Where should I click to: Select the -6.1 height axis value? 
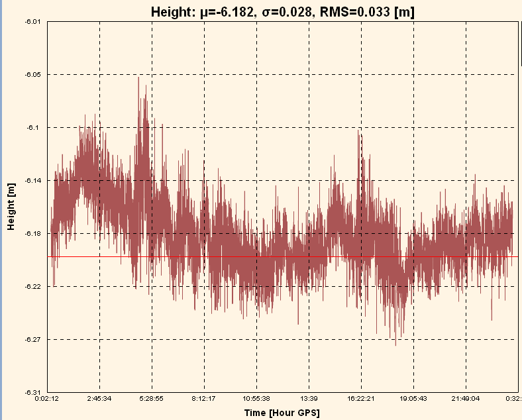tap(34, 128)
